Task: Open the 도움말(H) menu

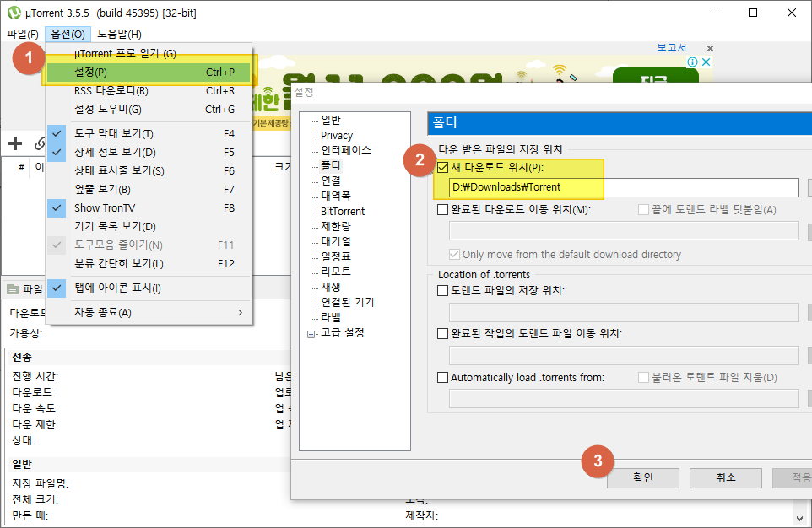Action: 119,35
